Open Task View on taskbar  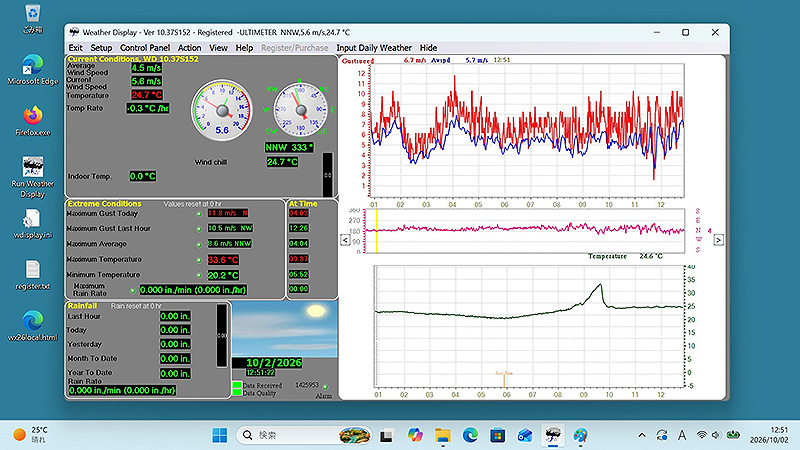point(387,435)
